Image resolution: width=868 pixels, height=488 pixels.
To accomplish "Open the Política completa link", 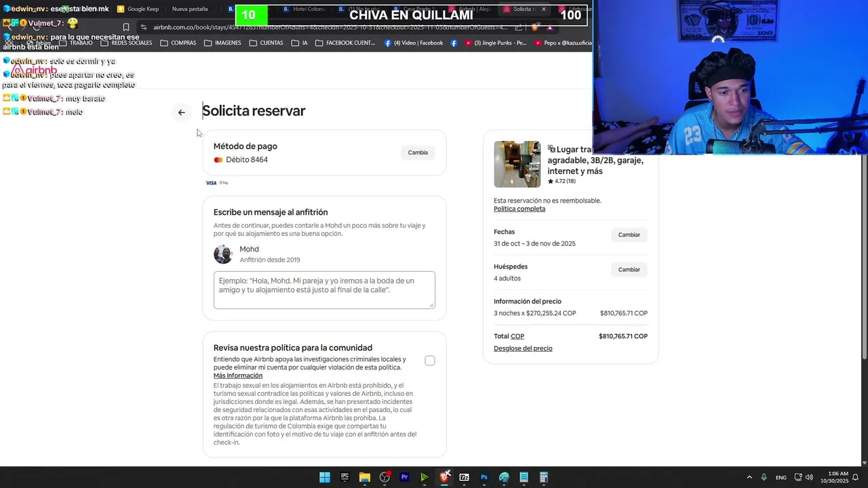I will pyautogui.click(x=519, y=209).
